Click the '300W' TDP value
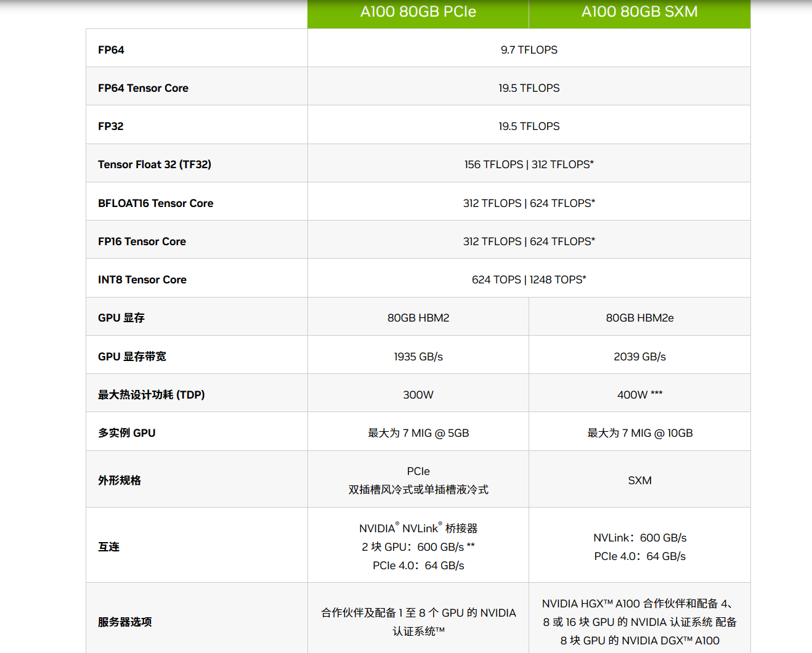Viewport: 812px width, 653px height. coord(418,395)
